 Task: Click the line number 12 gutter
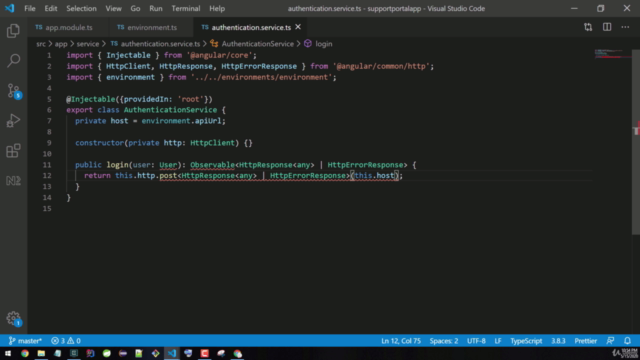click(x=47, y=176)
